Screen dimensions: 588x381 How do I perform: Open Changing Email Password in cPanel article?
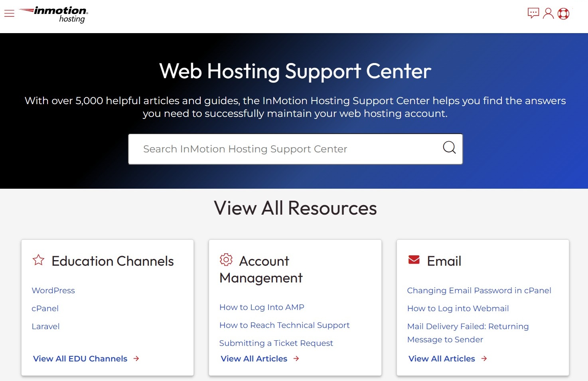click(479, 290)
